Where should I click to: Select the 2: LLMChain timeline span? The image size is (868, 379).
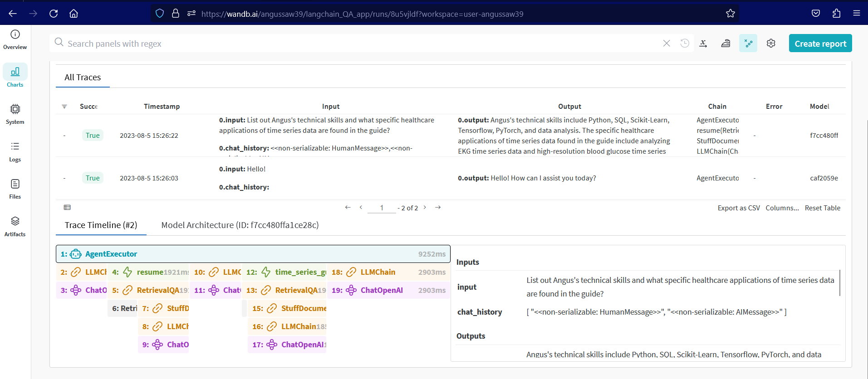click(x=81, y=272)
